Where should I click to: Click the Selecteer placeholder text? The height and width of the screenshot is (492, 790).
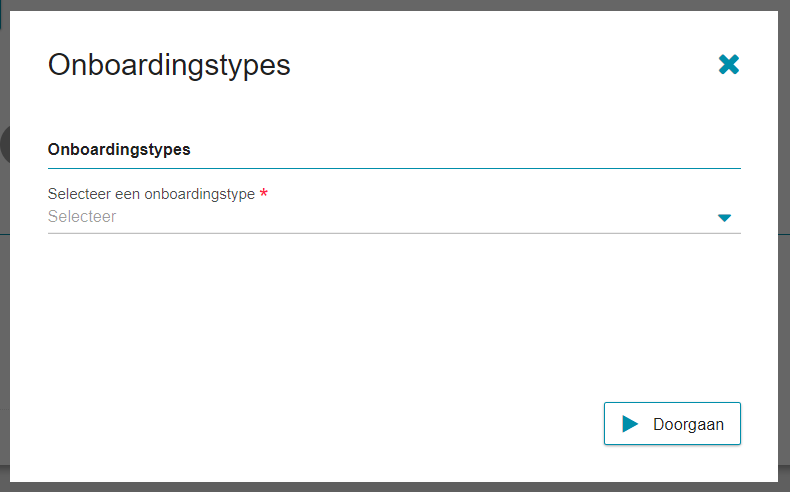coord(82,217)
